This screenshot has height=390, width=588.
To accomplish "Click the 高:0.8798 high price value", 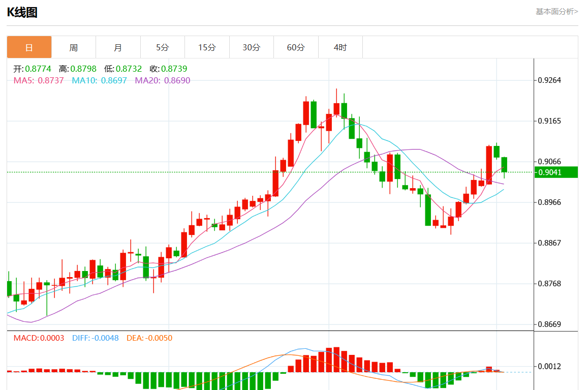I will pos(78,69).
